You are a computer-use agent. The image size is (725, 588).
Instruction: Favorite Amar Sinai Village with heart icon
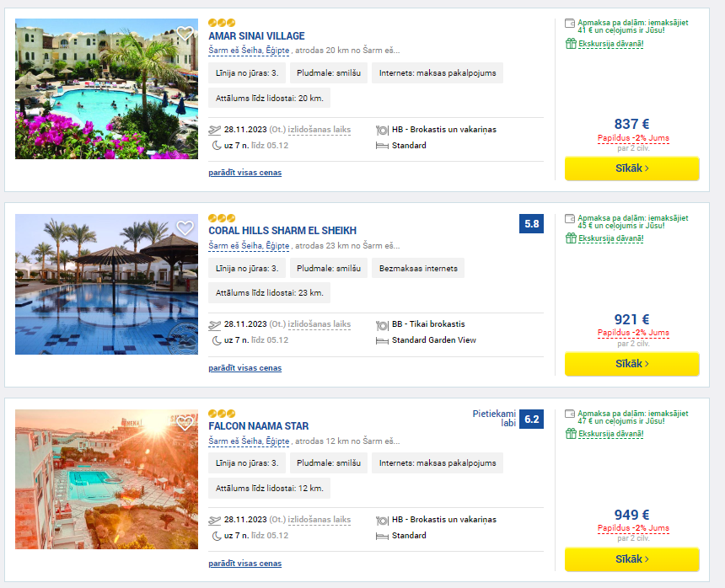(x=185, y=33)
